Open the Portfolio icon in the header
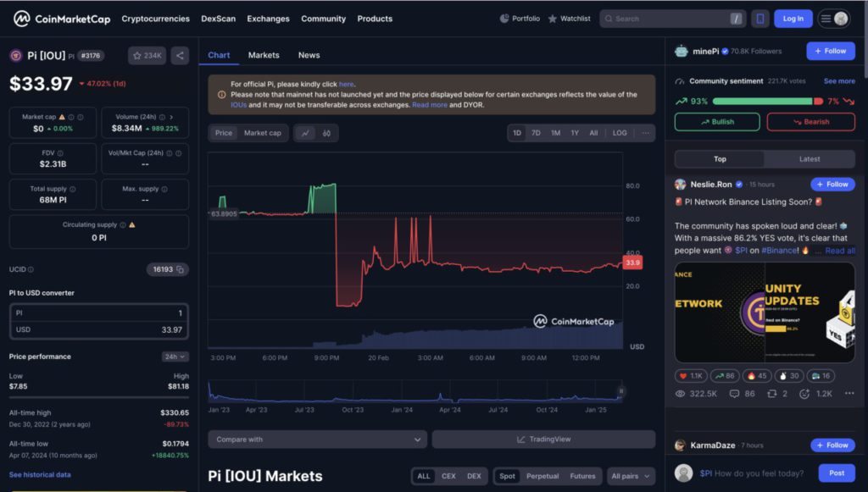This screenshot has height=492, width=868. (x=504, y=18)
